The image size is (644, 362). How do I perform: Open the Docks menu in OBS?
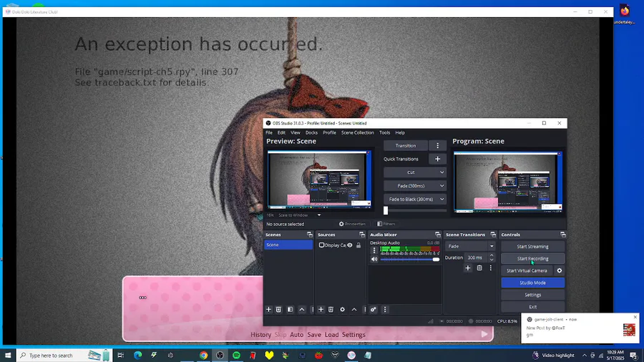coord(311,132)
